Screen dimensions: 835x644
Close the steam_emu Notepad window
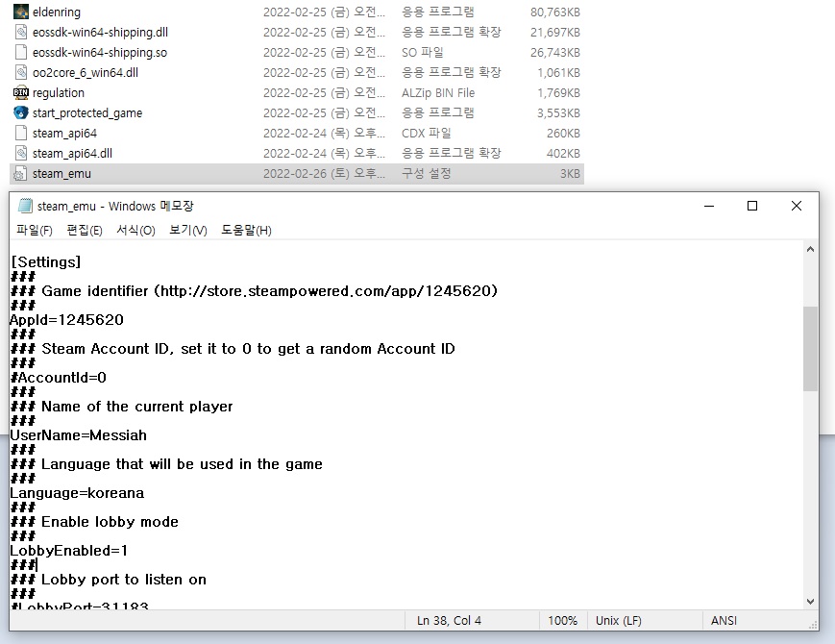(797, 206)
